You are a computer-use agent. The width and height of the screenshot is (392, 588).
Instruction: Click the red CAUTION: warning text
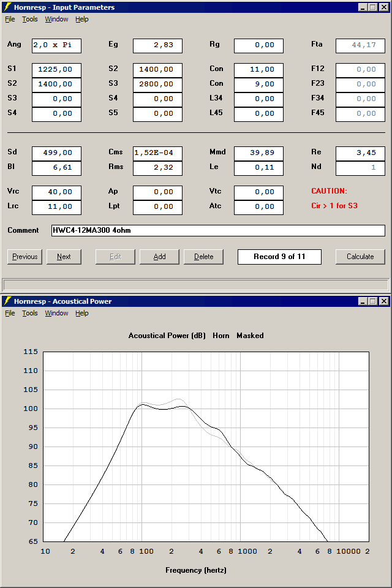(x=329, y=191)
